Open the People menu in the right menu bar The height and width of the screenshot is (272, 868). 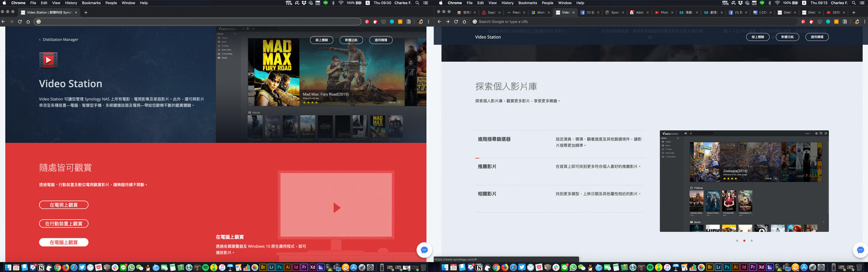point(548,3)
